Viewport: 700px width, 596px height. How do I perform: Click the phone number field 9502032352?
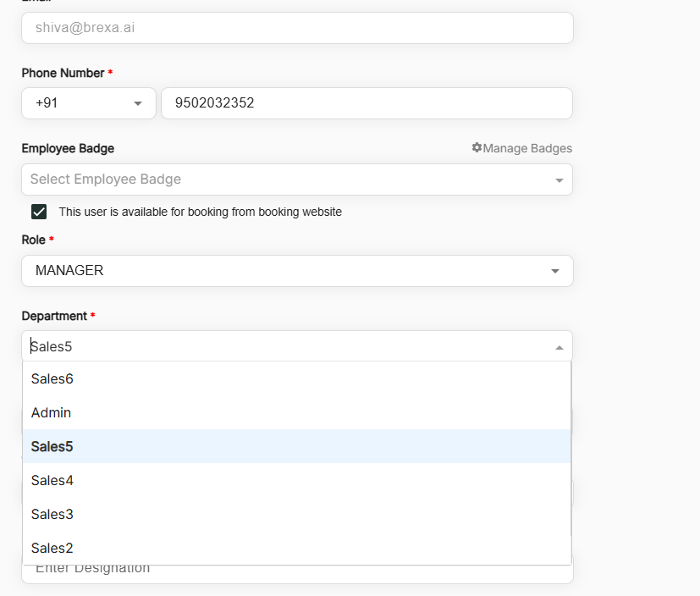[x=366, y=103]
